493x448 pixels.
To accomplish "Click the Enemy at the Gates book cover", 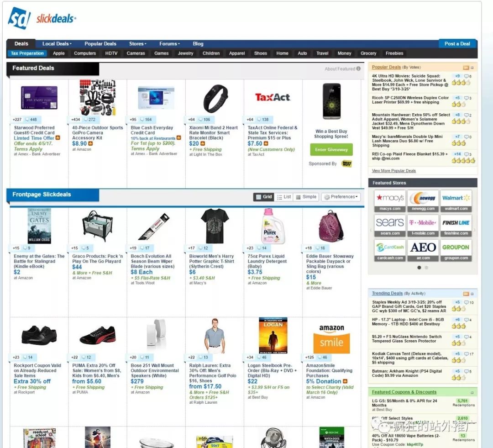I will click(x=39, y=226).
